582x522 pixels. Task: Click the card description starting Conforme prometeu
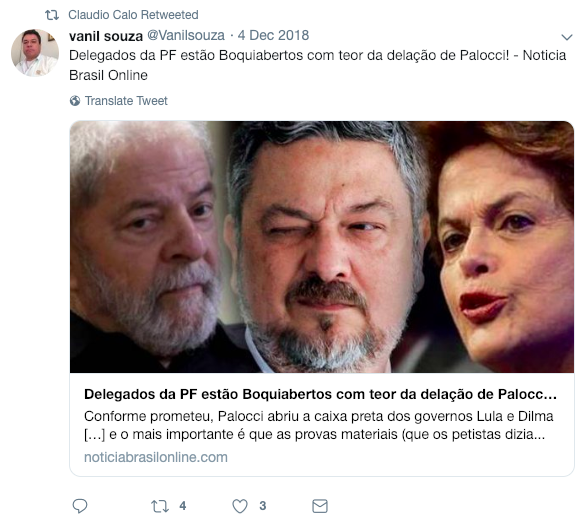pyautogui.click(x=318, y=425)
